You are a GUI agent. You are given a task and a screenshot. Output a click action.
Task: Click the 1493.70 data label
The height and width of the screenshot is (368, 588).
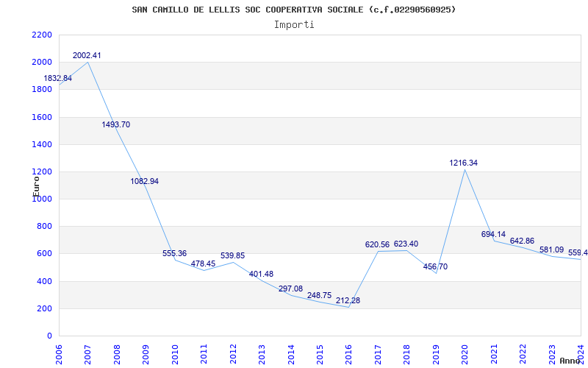tap(116, 124)
